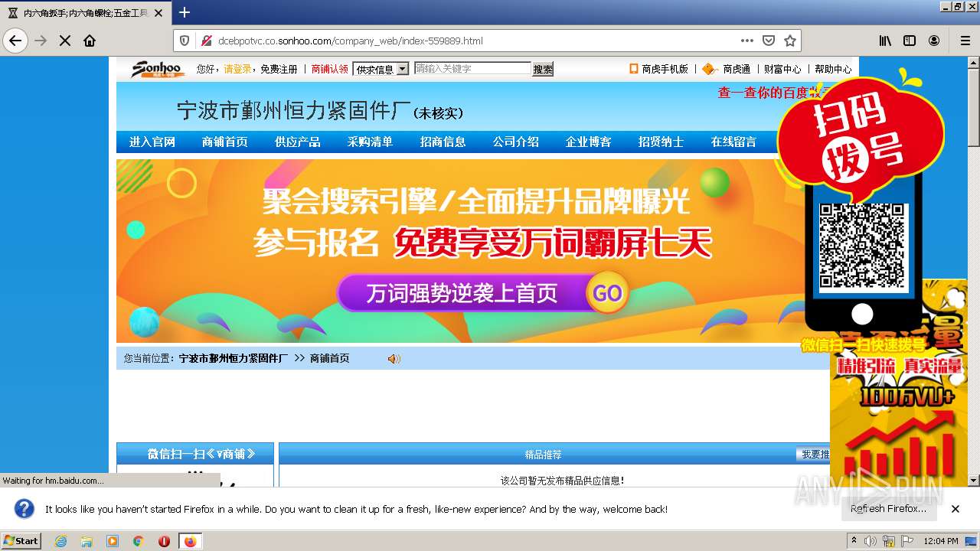
Task: Bookmark this page with the star icon
Action: click(x=790, y=41)
